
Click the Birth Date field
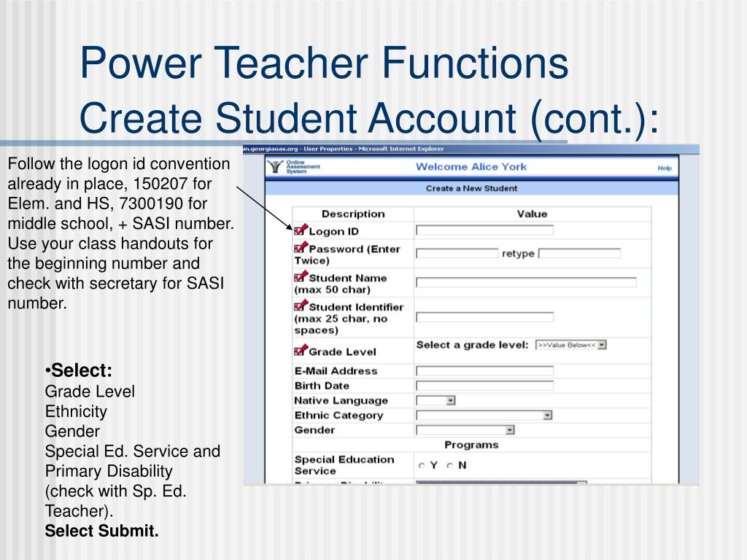pyautogui.click(x=484, y=385)
